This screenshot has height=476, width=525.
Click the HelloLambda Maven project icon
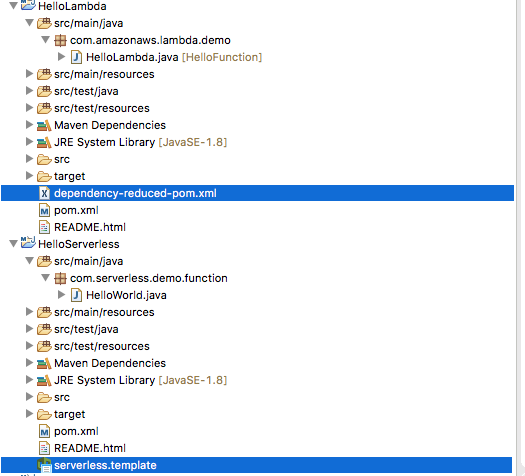pyautogui.click(x=28, y=5)
